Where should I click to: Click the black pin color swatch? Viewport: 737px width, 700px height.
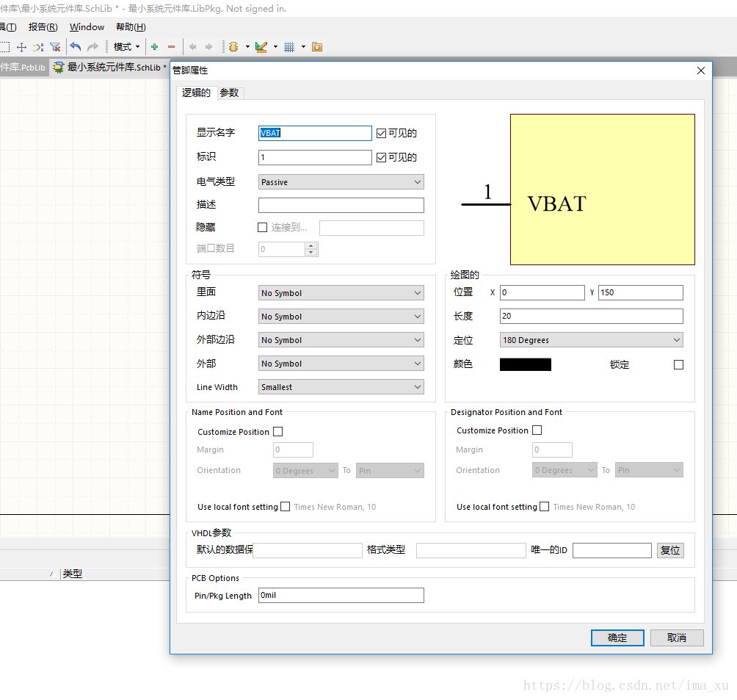[x=525, y=364]
